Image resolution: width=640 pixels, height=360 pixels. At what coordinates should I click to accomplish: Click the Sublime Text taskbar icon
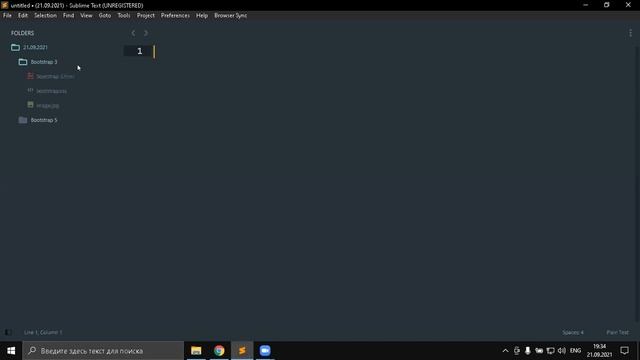[242, 351]
